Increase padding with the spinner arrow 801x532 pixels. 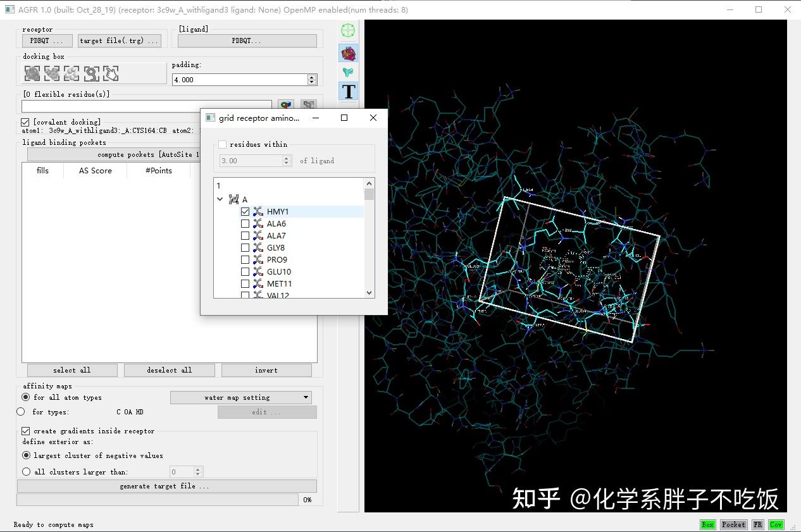[x=311, y=77]
